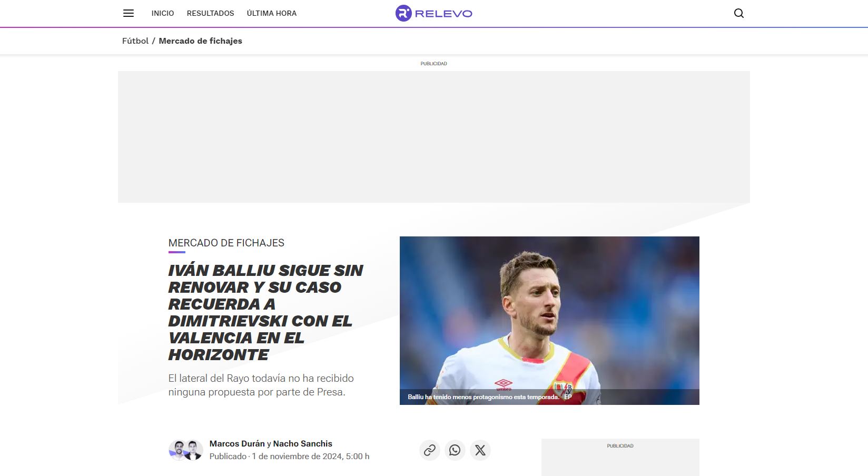Click the sidebar advertisement box

(620, 461)
